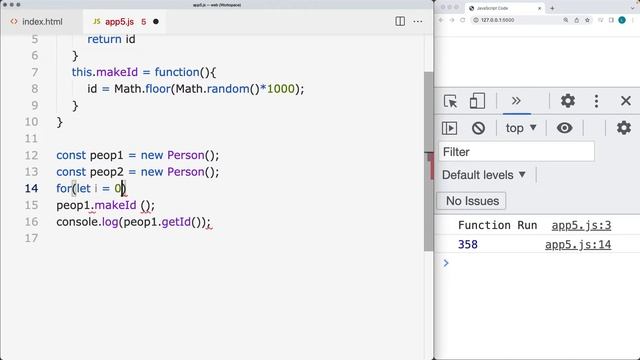Open the Default levels dropdown
The width and height of the screenshot is (640, 360).
click(x=484, y=175)
